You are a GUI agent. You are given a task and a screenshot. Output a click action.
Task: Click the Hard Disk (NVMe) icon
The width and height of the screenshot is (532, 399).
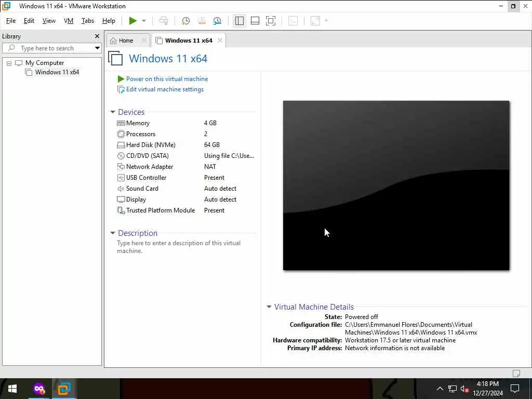click(x=121, y=145)
